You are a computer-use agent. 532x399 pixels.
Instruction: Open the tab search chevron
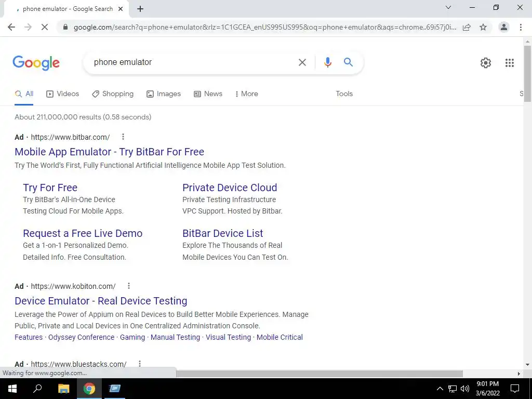448,7
